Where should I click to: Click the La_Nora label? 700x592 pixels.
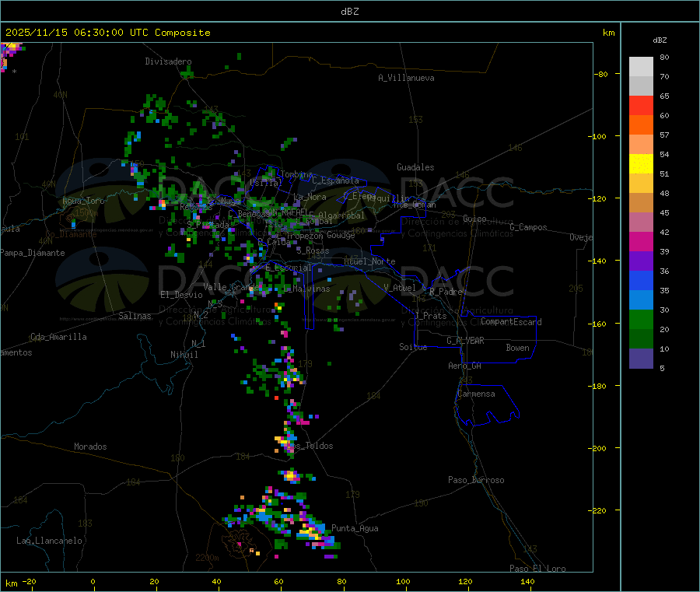point(310,197)
